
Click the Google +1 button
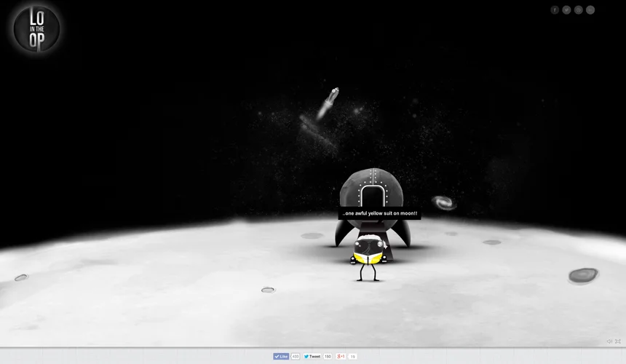pos(341,357)
